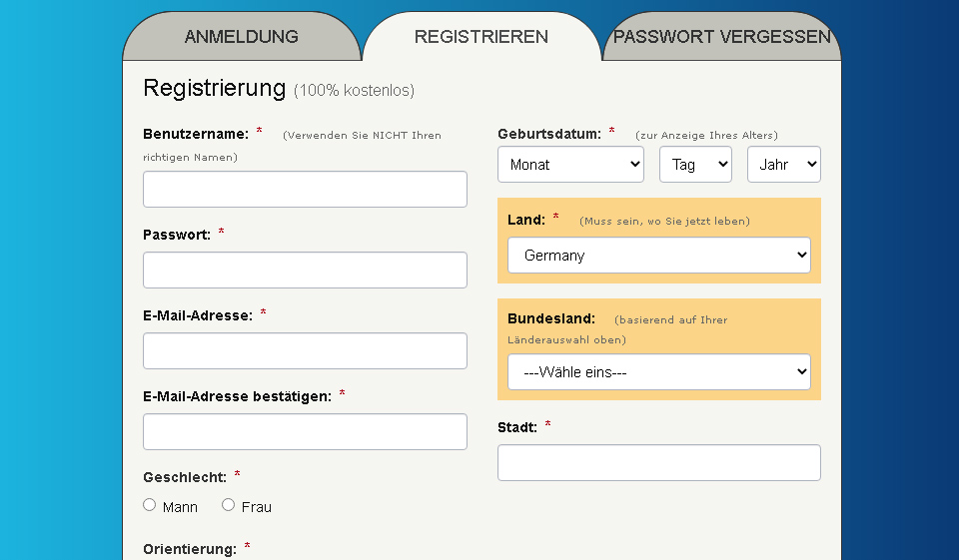Open the Monat dropdown

click(570, 165)
